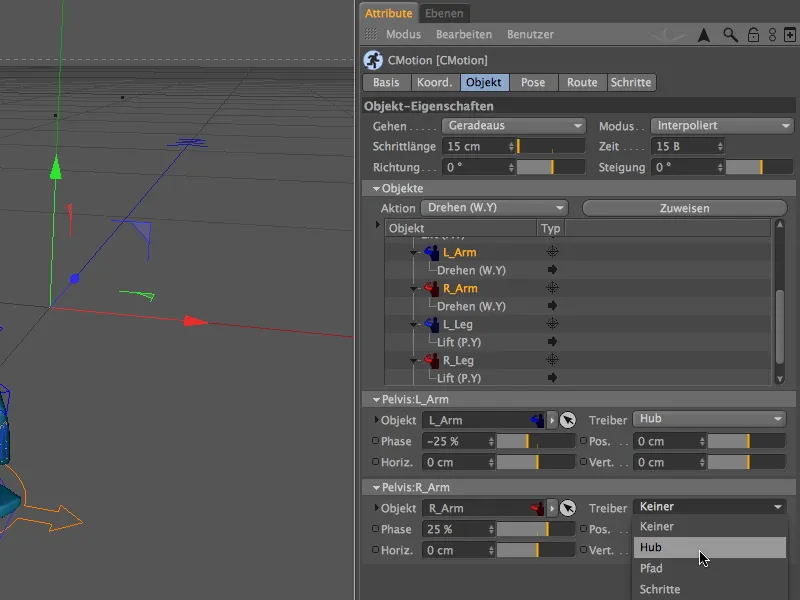The height and width of the screenshot is (600, 800).
Task: Click the CMotion character icon in the header
Action: [372, 60]
